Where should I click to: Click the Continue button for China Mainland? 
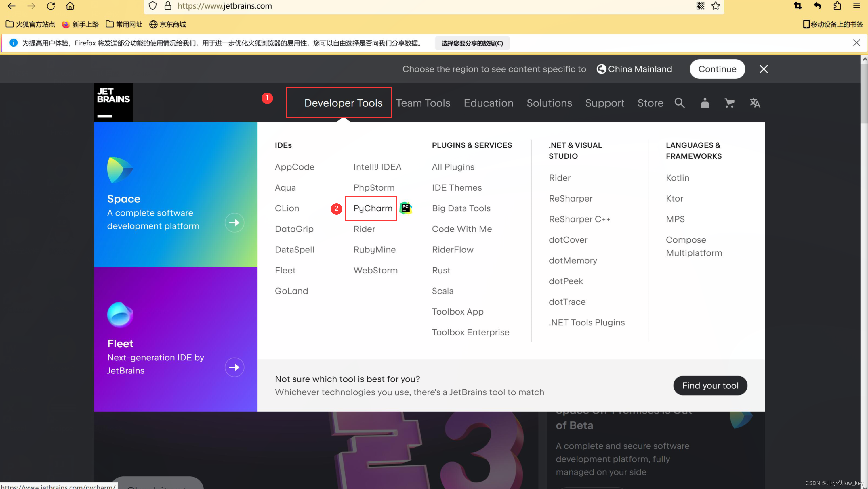click(717, 69)
